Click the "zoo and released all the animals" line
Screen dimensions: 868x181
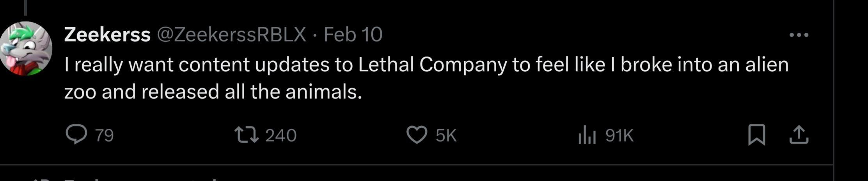coord(213,92)
